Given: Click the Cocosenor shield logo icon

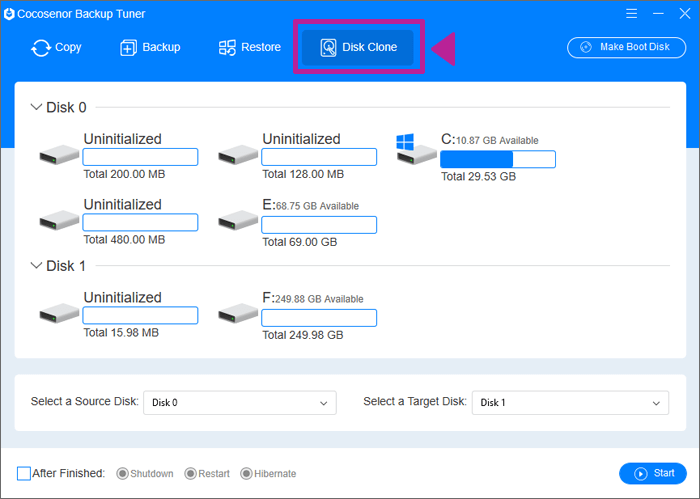Looking at the screenshot, I should [9, 14].
